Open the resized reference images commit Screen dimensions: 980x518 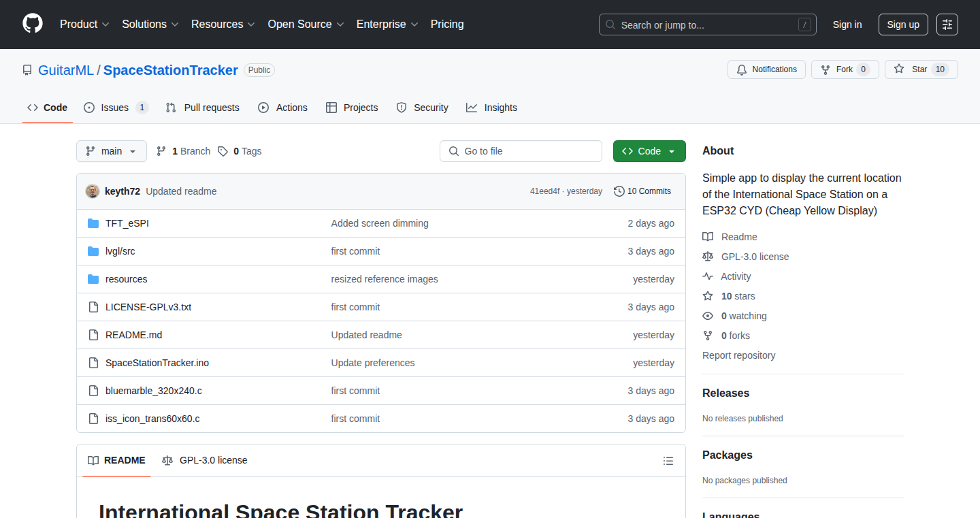385,279
